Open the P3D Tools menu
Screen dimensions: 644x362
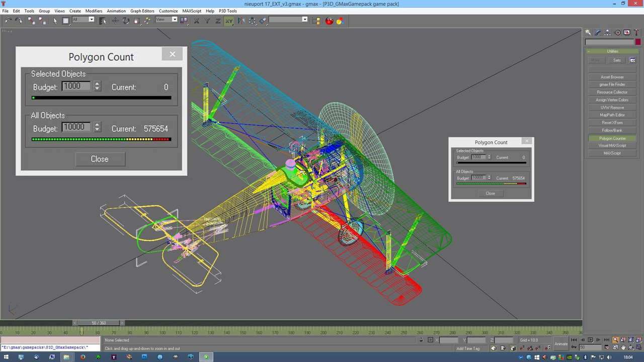tap(227, 11)
